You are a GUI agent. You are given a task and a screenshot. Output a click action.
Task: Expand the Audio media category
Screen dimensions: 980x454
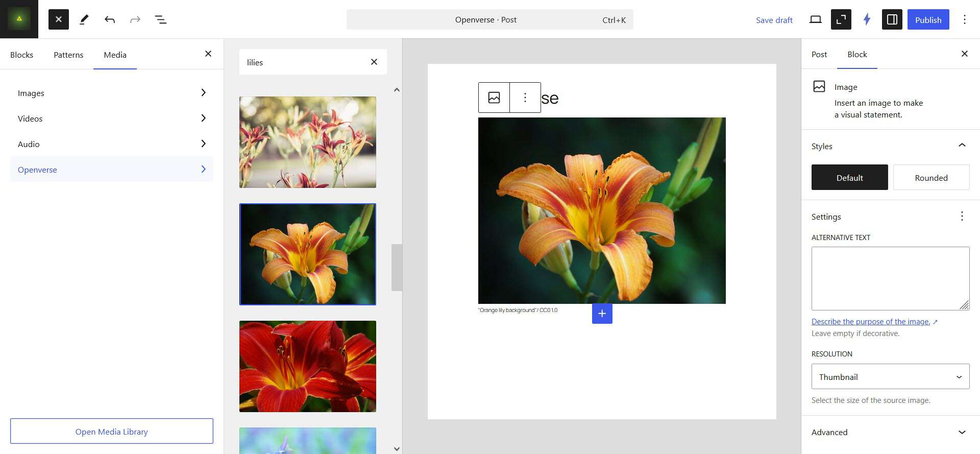click(112, 144)
